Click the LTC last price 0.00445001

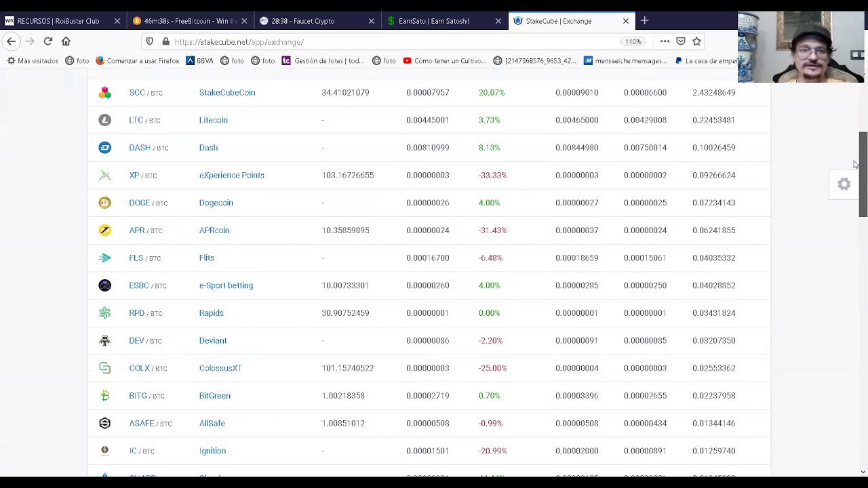[x=427, y=120]
